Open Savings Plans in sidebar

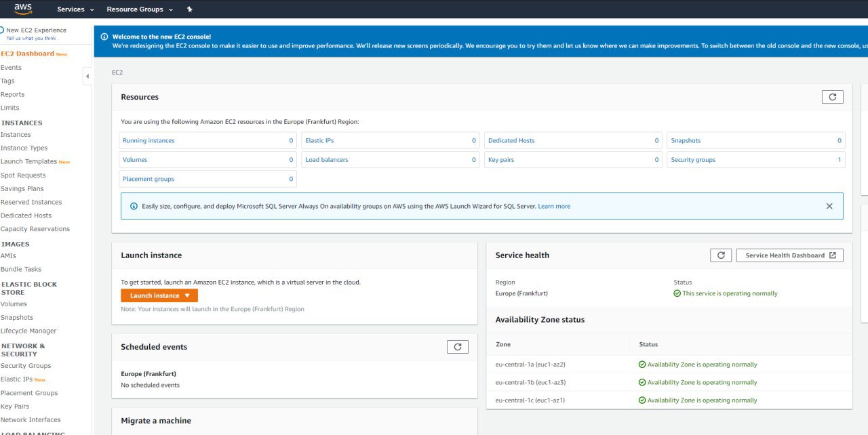pos(22,189)
